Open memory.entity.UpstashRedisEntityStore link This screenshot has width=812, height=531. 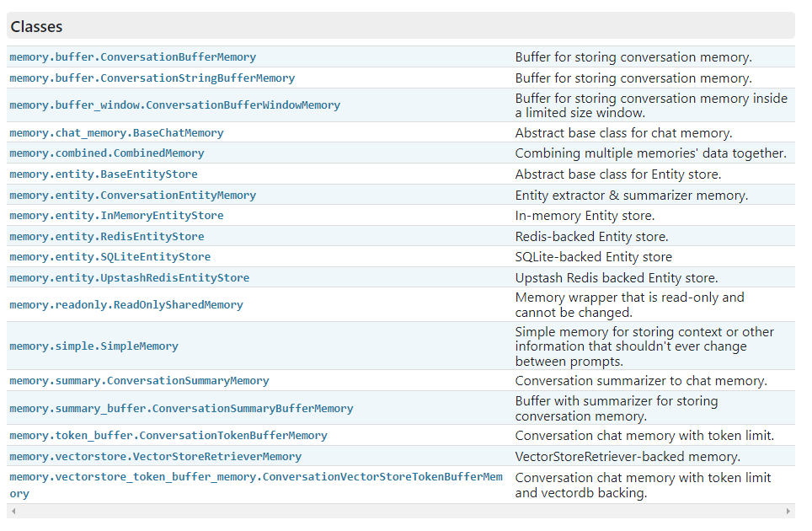tap(130, 278)
